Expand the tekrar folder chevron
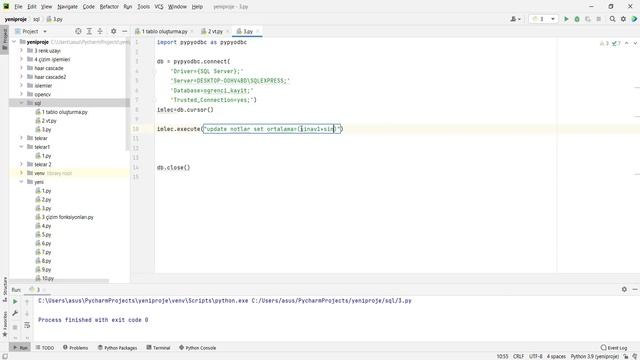640x360 pixels. [x=21, y=138]
